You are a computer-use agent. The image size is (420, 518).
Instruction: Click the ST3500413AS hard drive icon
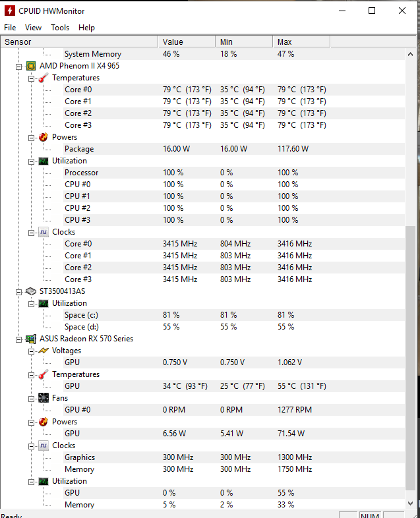coord(30,291)
